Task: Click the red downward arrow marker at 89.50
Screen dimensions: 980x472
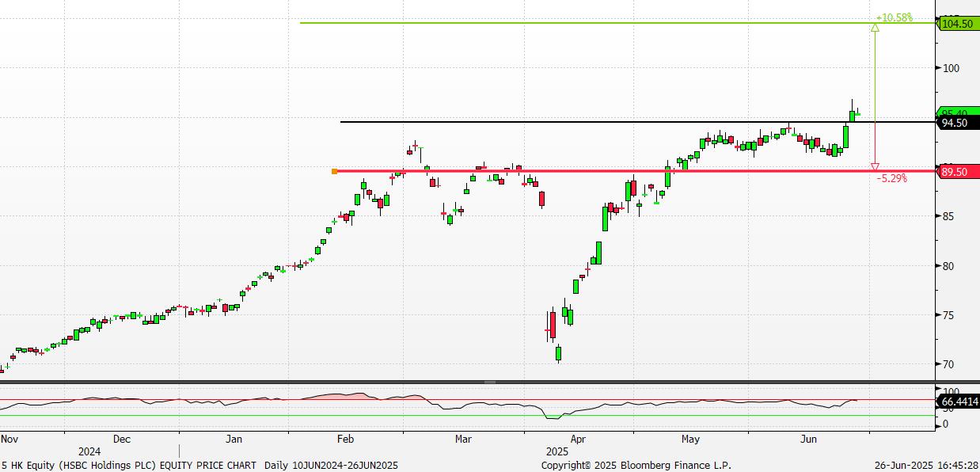Action: (x=875, y=167)
